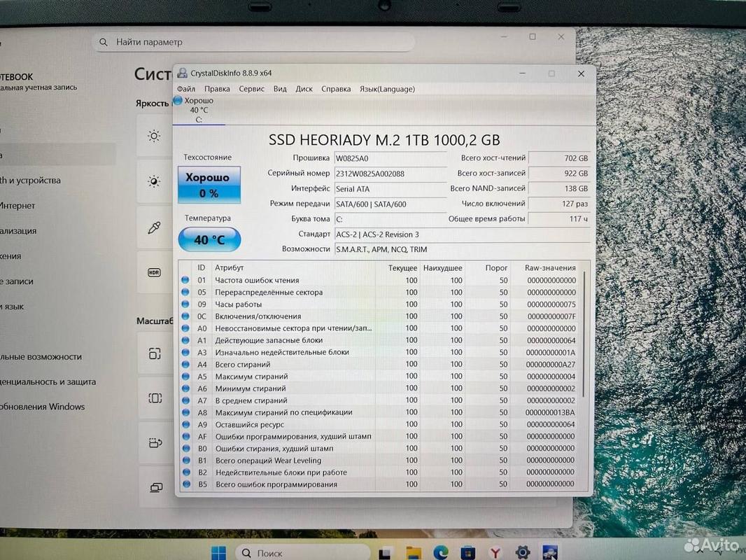Select the C: disk tab showing Хорошо 40 °C
The image size is (746, 560).
[x=198, y=110]
